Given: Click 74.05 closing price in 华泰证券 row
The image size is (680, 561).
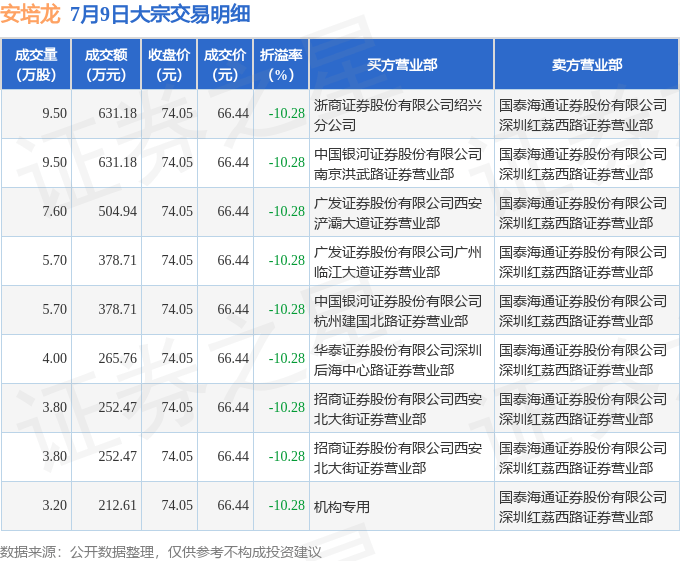Looking at the screenshot, I should coord(177,359).
